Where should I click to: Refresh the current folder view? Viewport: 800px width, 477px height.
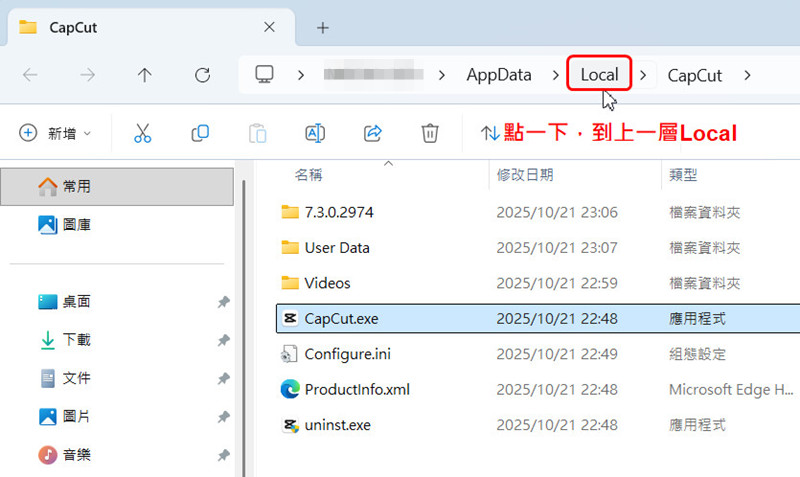(203, 75)
